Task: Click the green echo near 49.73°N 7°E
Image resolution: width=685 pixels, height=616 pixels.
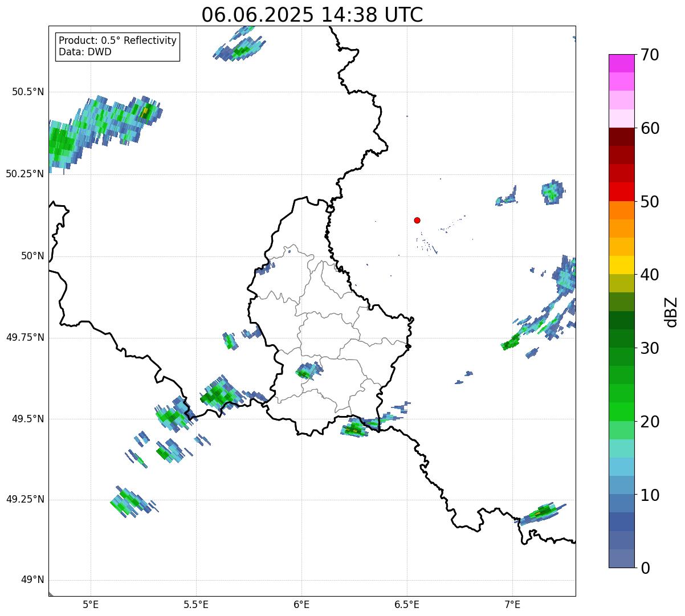Action: tap(511, 342)
